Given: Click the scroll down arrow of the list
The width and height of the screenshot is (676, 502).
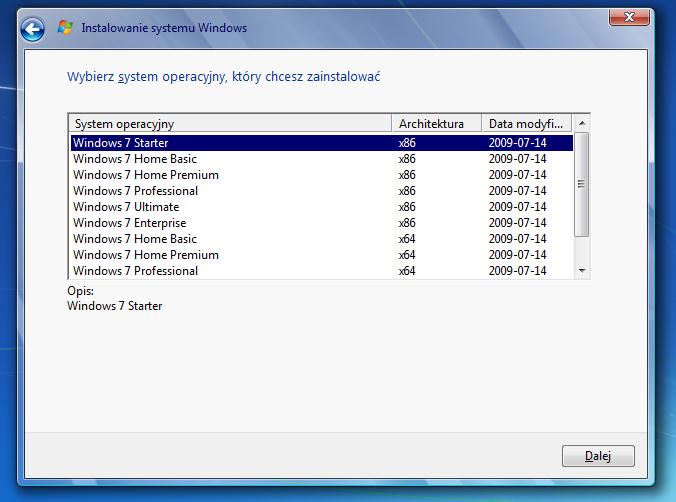Looking at the screenshot, I should coord(582,271).
